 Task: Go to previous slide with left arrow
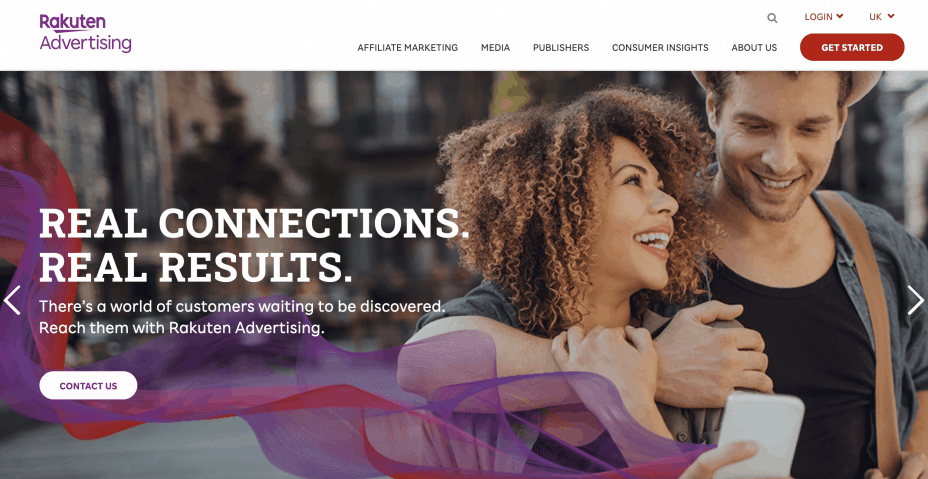pyautogui.click(x=12, y=300)
